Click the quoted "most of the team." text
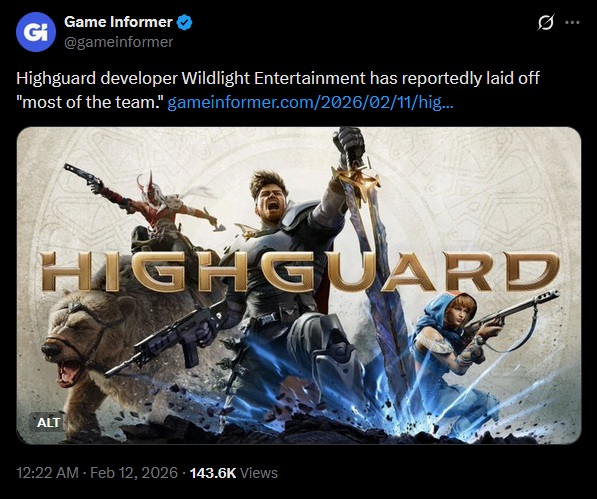Image resolution: width=597 pixels, height=499 pixels. tap(90, 102)
